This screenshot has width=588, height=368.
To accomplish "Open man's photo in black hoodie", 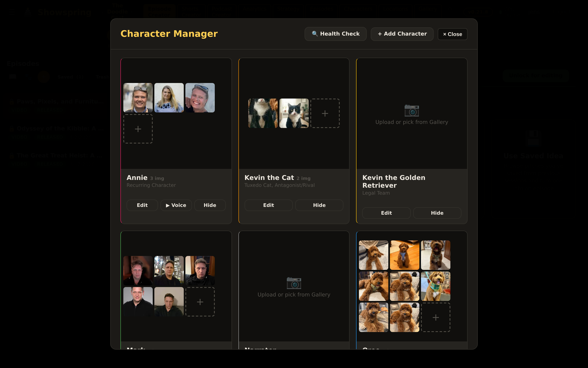I will [200, 271].
